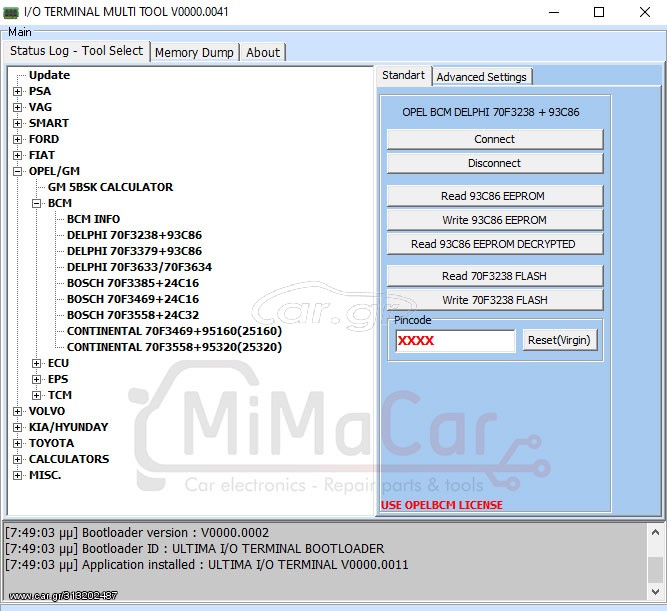This screenshot has height=611, width=667.
Task: Click Write 93C86 EEPROM button
Action: 495,220
